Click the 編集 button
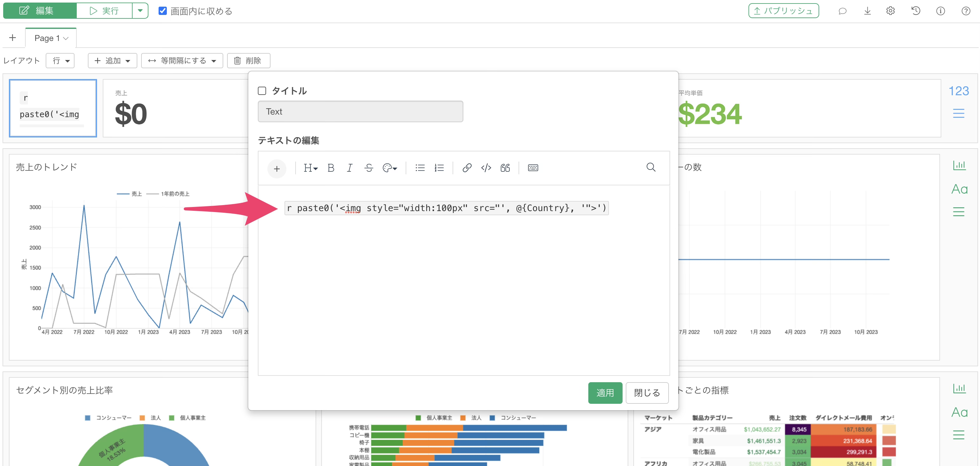The width and height of the screenshot is (980, 466). (x=40, y=11)
